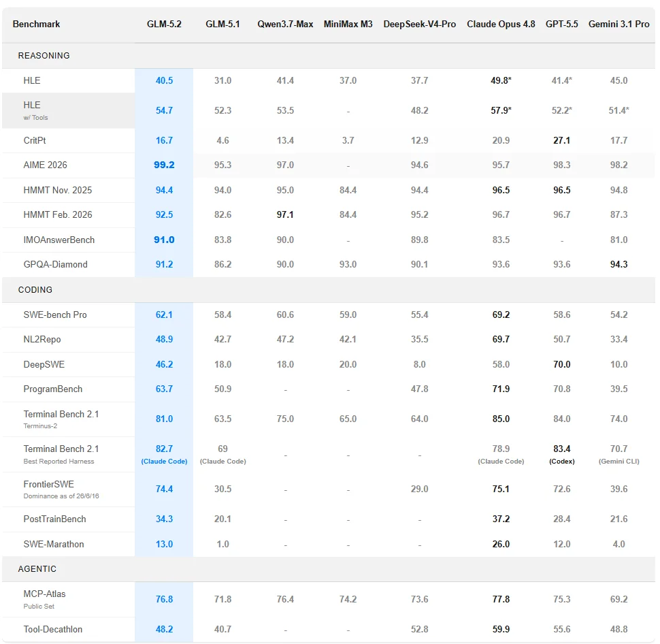Click Claude Opus 4.8 NL2Repo score 69.7
Viewport: 660px width, 644px height.
(501, 340)
